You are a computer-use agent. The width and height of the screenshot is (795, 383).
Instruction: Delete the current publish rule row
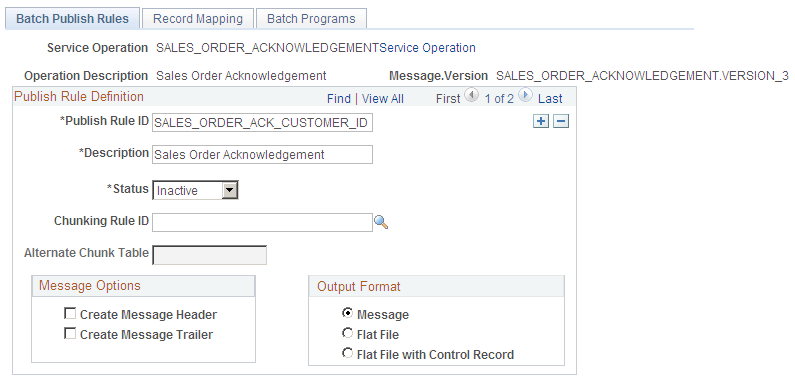click(x=561, y=122)
